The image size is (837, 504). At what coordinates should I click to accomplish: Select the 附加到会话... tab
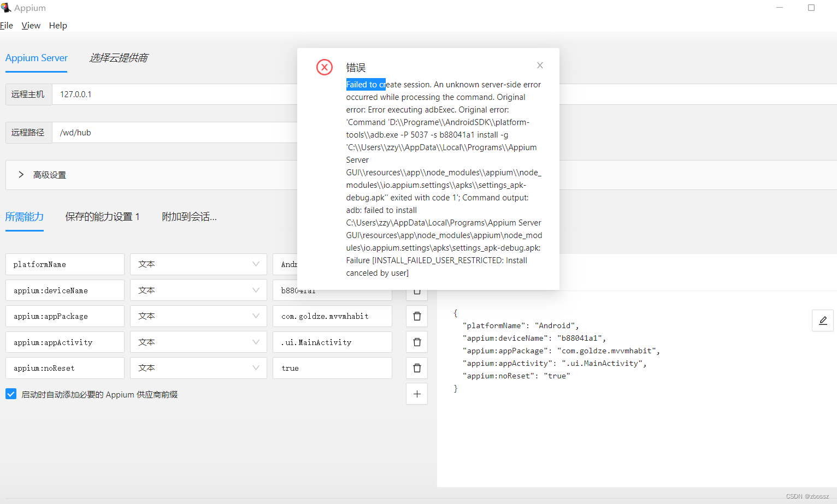pos(190,217)
